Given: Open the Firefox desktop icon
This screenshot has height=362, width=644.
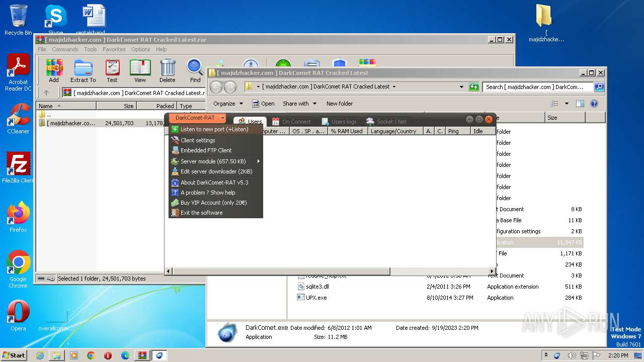Looking at the screenshot, I should (x=18, y=217).
